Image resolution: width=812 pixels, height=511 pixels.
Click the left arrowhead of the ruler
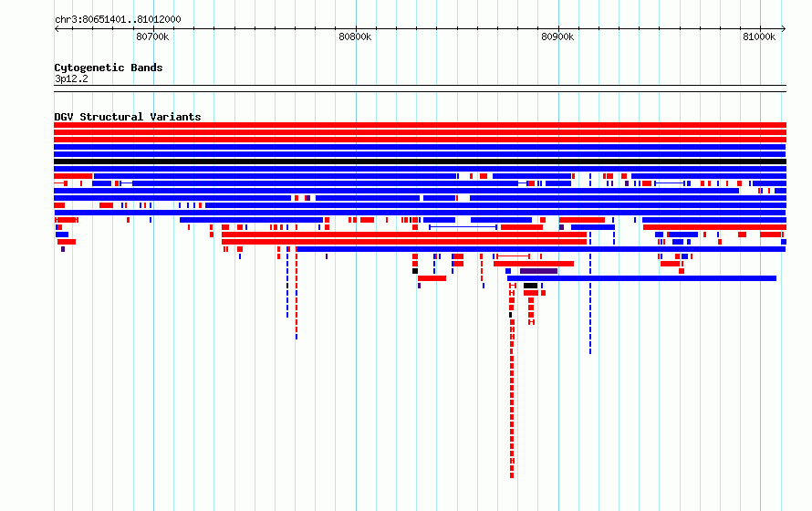(57, 29)
